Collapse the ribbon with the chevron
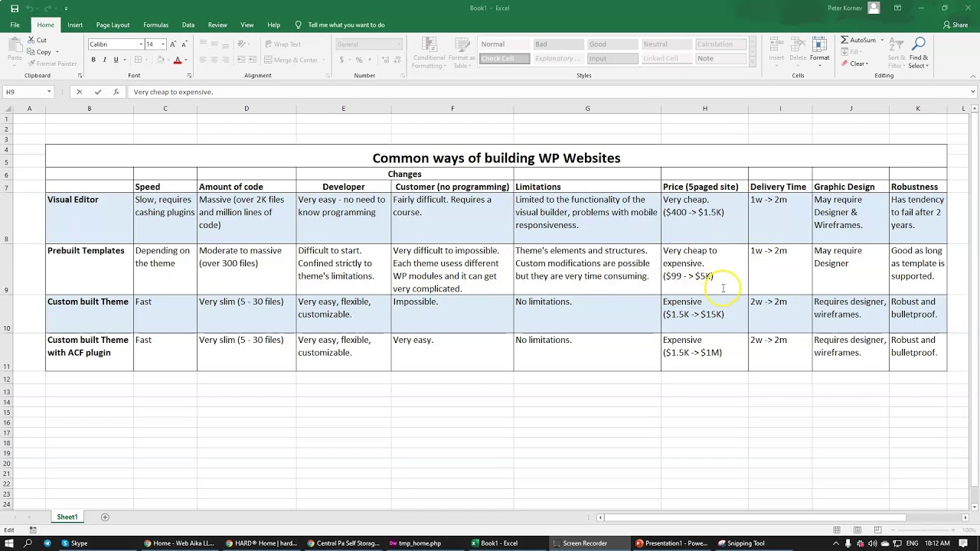 (973, 76)
